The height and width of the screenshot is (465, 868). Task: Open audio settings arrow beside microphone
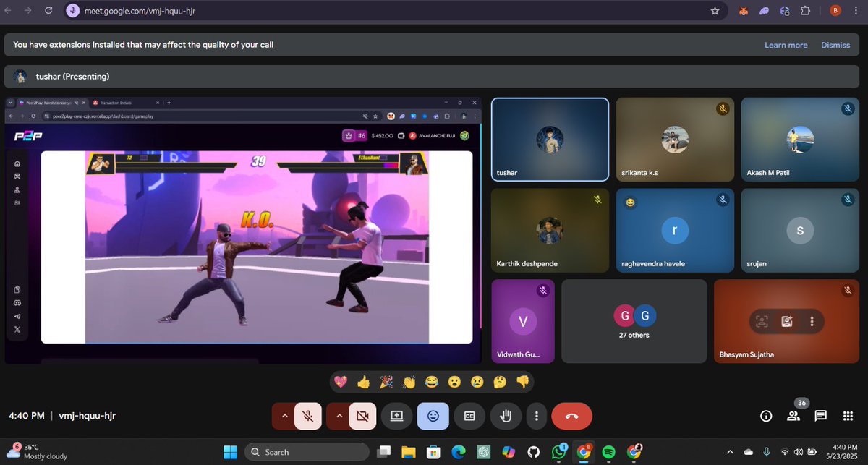[x=284, y=416]
